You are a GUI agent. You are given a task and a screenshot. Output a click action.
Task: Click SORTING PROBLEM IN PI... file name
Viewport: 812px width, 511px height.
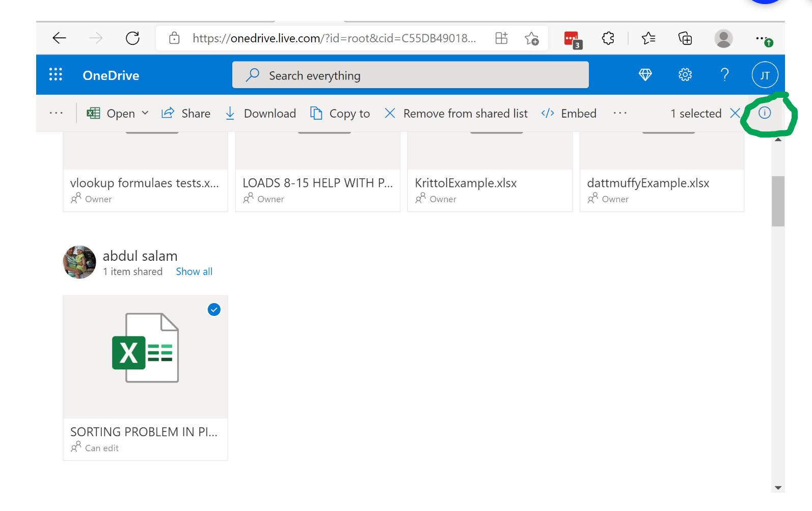point(144,432)
